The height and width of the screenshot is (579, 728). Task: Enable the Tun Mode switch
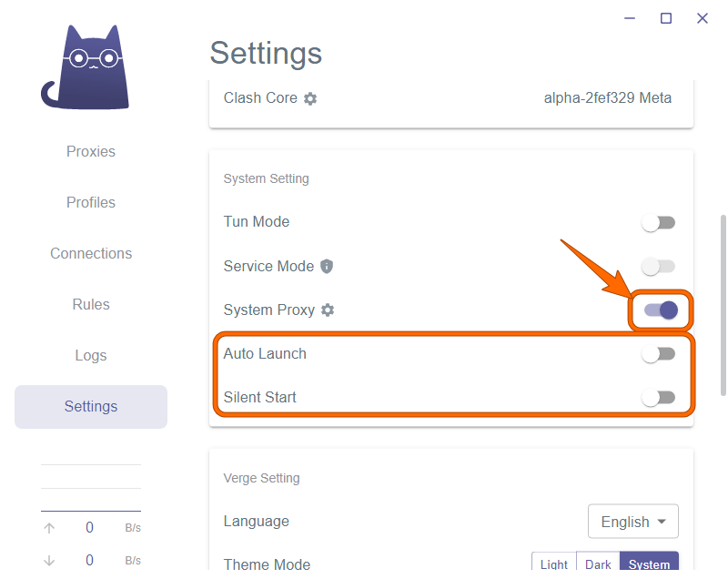click(x=658, y=222)
